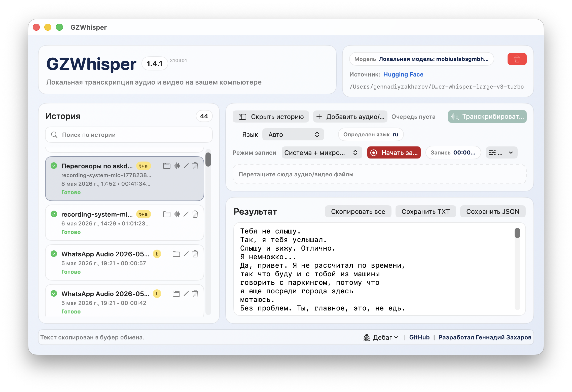Save result with Сохранить JSON

493,212
